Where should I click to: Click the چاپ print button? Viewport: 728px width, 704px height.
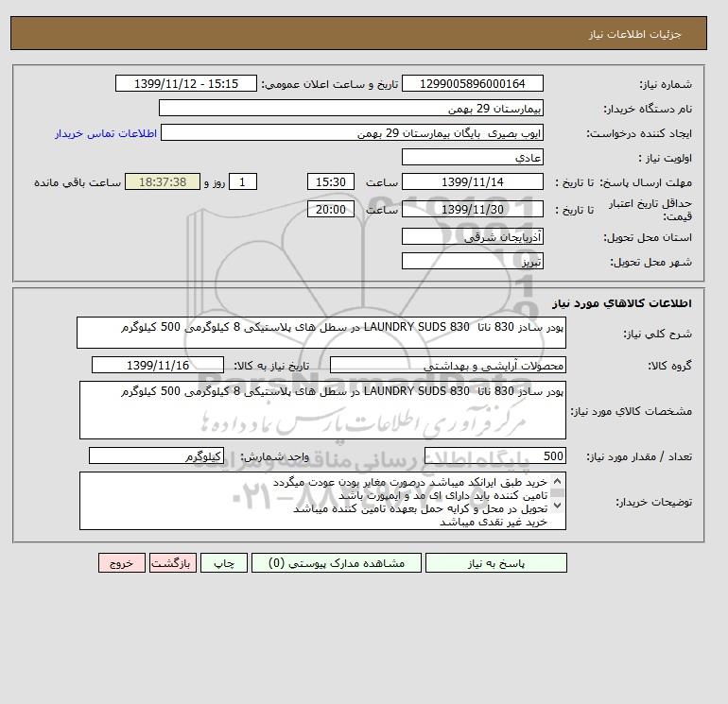(x=224, y=563)
